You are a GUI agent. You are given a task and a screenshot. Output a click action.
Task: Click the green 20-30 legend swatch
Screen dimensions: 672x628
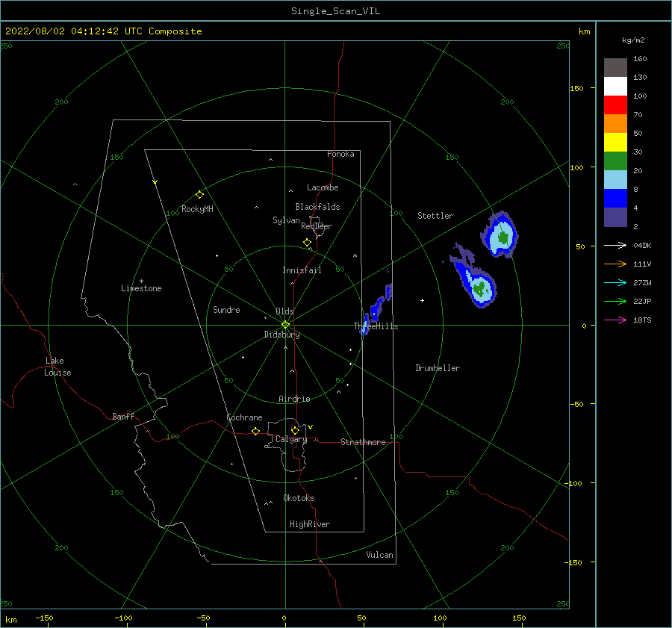[x=615, y=161]
